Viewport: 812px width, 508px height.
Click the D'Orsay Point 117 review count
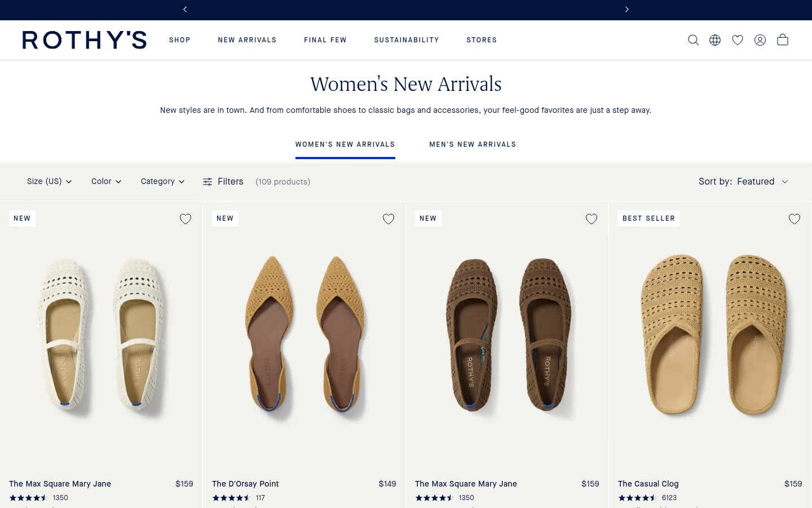tap(260, 498)
